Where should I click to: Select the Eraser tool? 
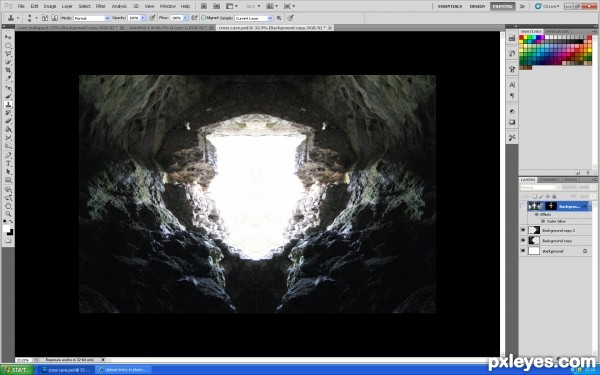pyautogui.click(x=8, y=121)
